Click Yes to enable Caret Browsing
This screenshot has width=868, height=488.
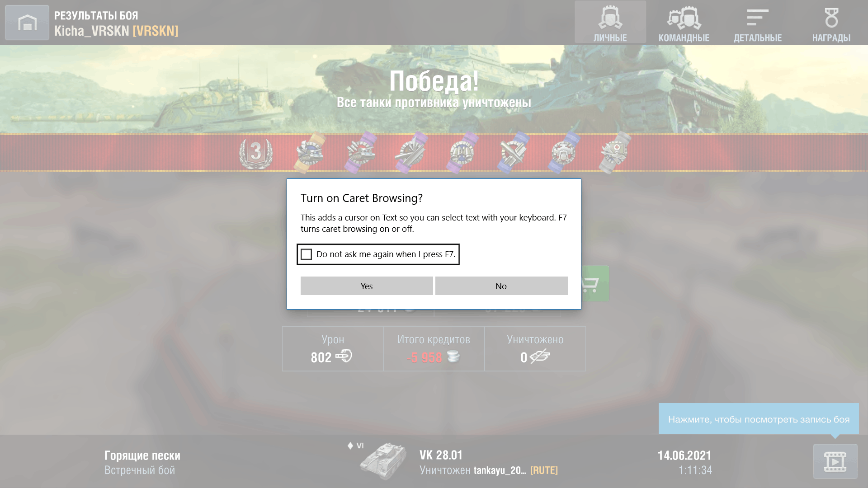click(x=366, y=286)
